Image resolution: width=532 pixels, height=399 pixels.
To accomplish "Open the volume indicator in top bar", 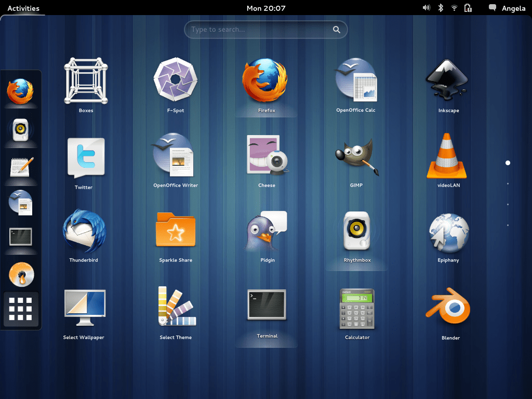I will pos(426,8).
